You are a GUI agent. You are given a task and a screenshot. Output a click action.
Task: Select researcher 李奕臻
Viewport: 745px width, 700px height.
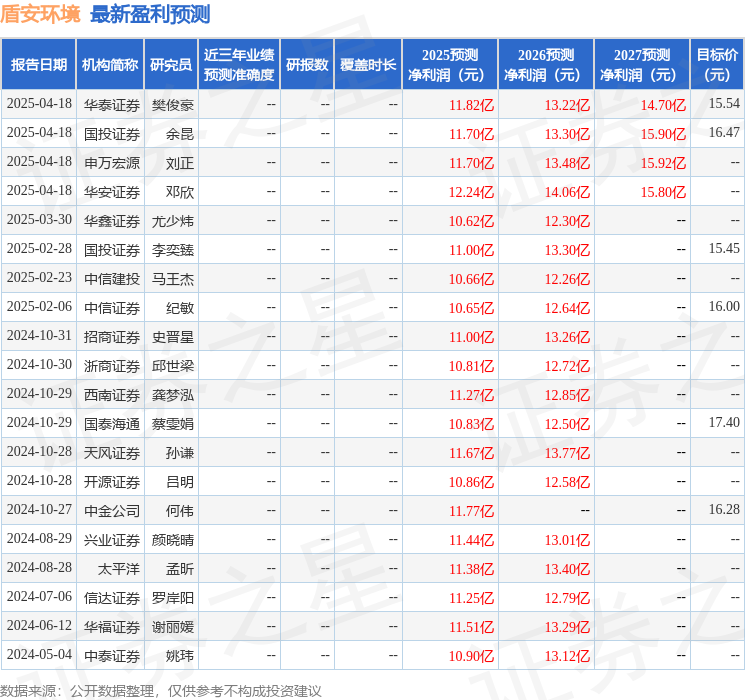[172, 250]
